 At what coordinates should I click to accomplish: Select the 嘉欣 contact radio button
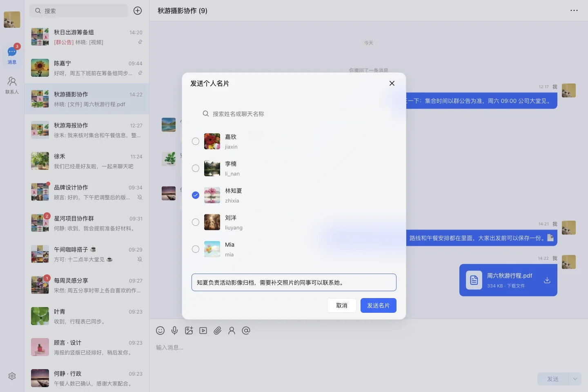coord(196,141)
